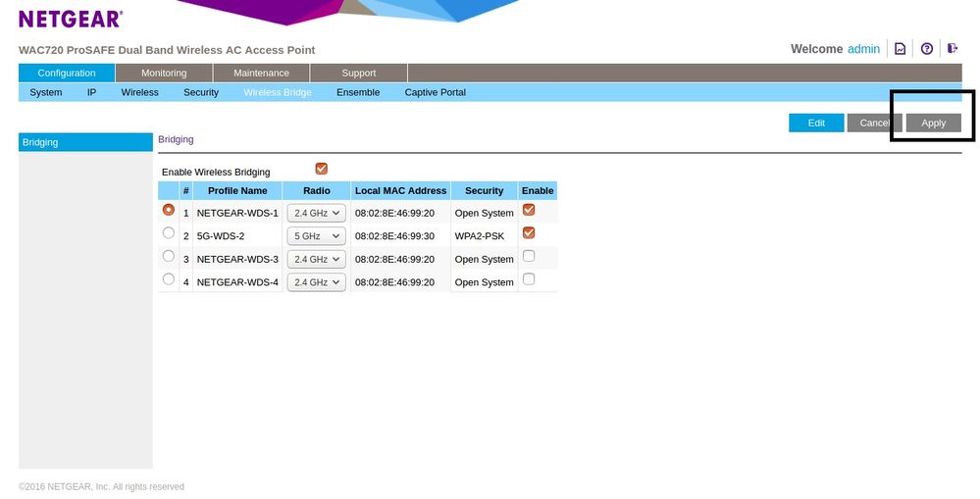
Task: Select Bridging in the left sidebar
Action: 85,142
